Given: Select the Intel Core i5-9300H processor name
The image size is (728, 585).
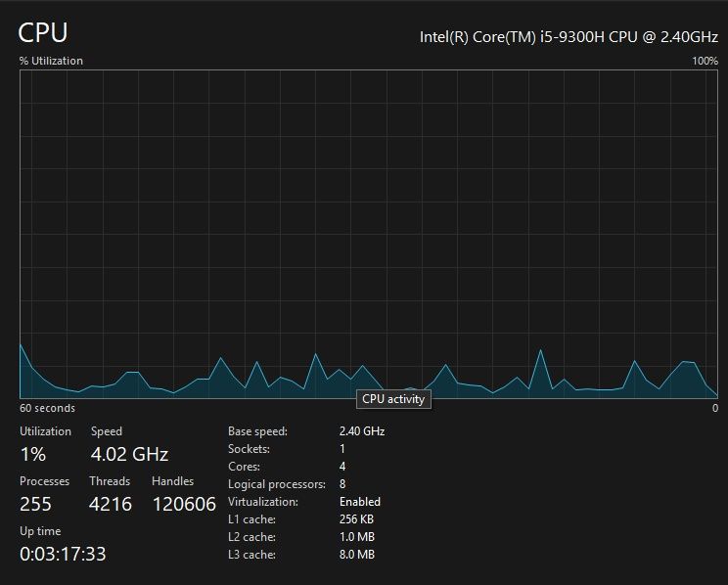Looking at the screenshot, I should tap(569, 36).
